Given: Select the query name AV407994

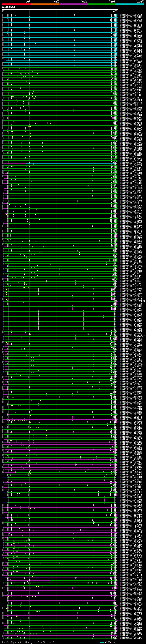Looking at the screenshot, I should coord(8,8).
